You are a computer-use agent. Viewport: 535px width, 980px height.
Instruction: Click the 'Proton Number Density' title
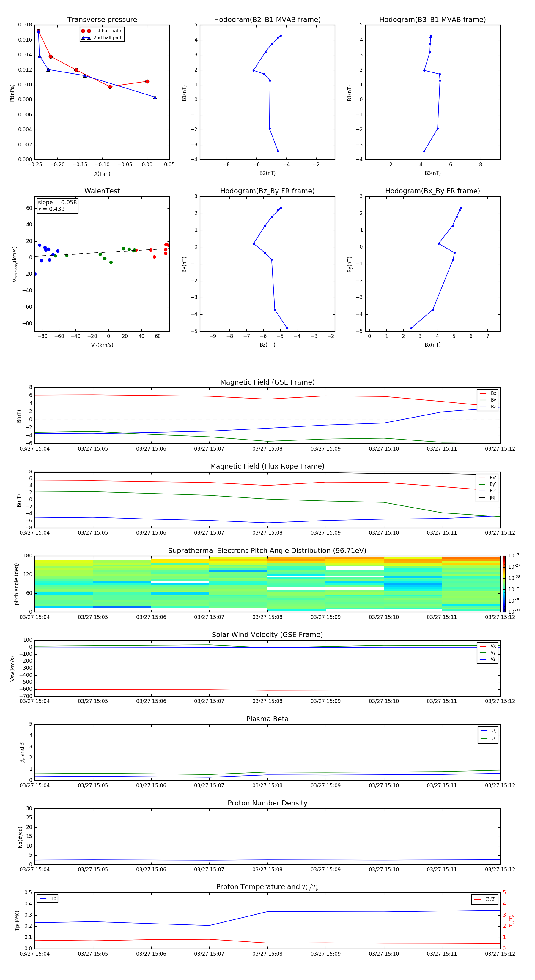coord(267,803)
